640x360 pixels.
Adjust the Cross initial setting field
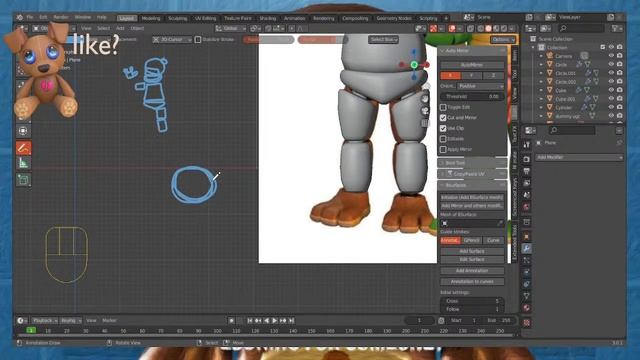click(x=472, y=301)
